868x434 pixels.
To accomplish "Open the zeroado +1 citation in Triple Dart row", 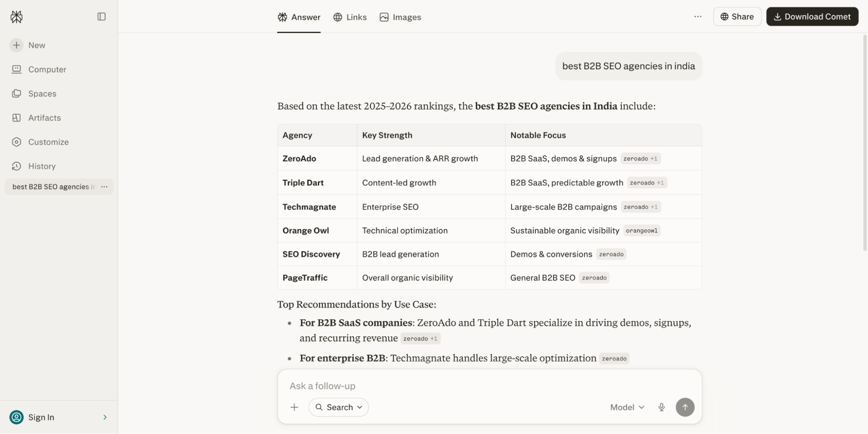I will click(647, 183).
